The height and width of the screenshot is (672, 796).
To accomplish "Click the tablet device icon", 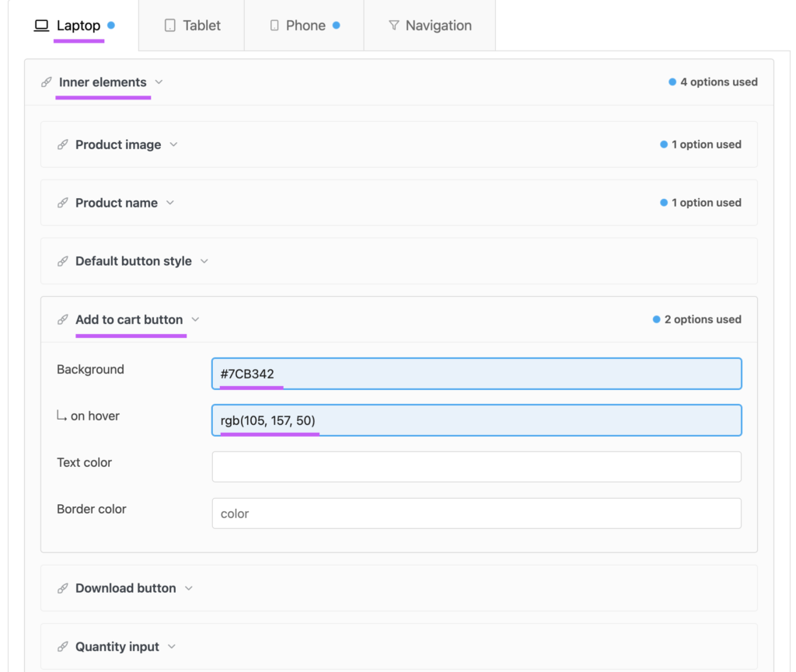I will 170,26.
